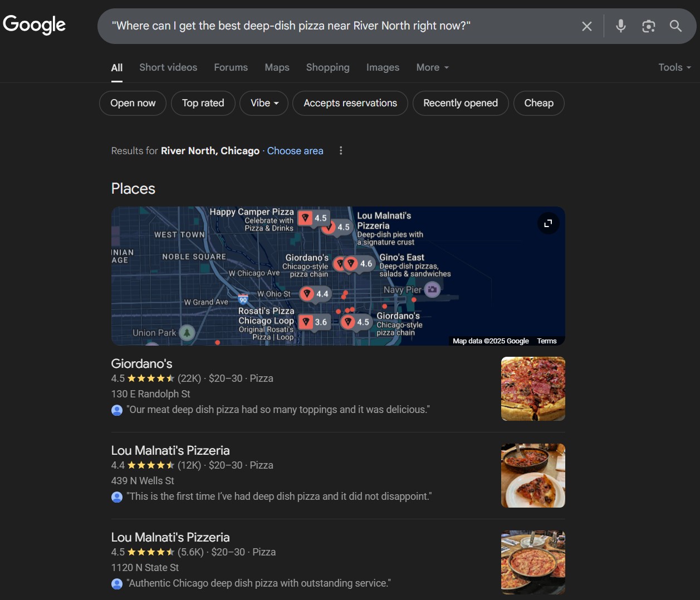
Task: Open the 1120 N State St listing photo
Action: click(533, 562)
